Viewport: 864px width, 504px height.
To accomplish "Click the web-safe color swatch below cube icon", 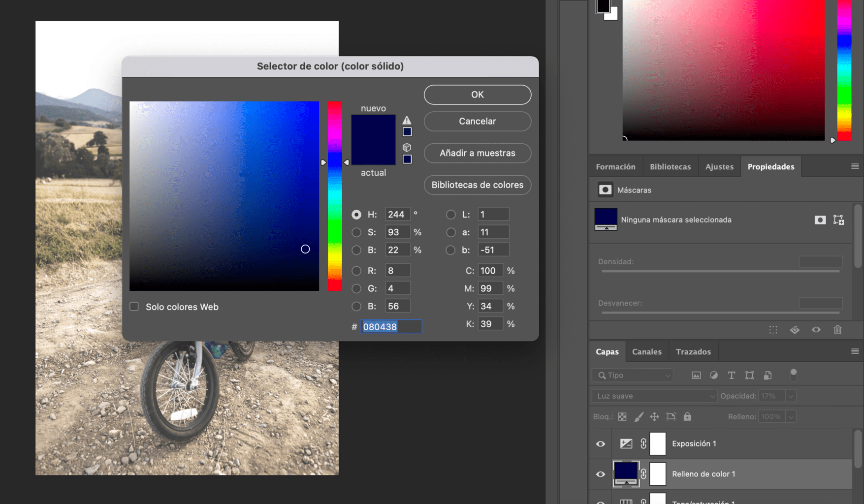I will point(407,159).
